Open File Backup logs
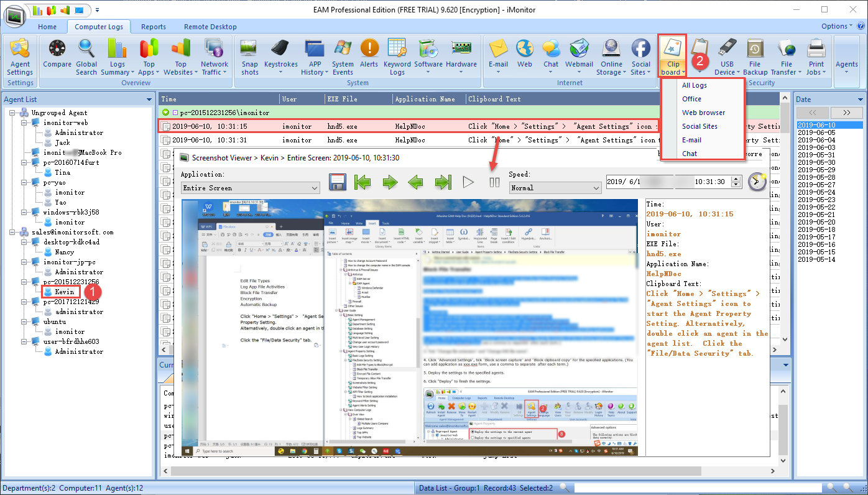868x495 pixels. tap(755, 57)
